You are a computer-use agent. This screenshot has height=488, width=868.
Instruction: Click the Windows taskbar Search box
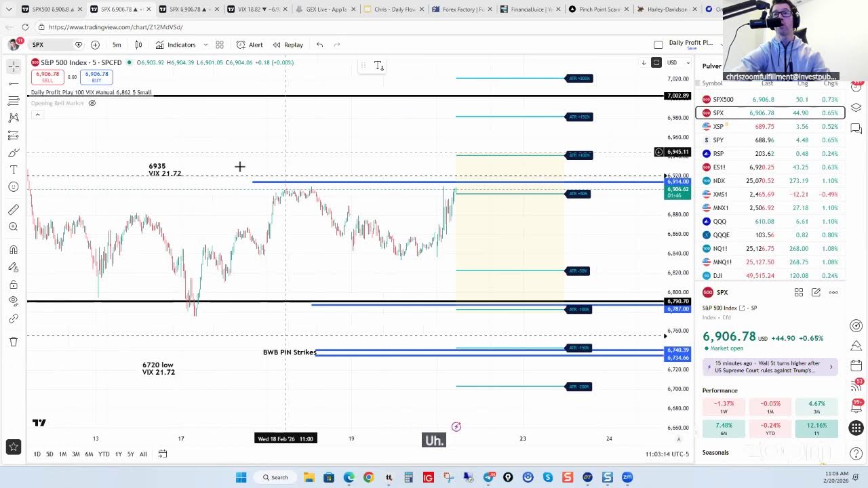277,477
